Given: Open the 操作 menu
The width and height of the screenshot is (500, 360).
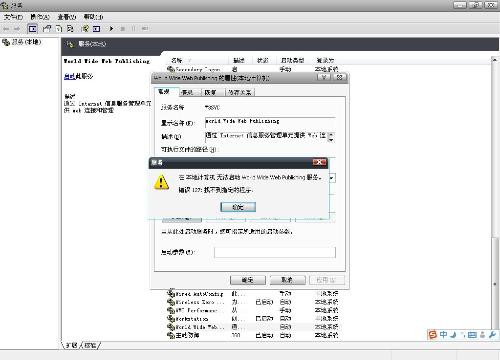Looking at the screenshot, I should 40,17.
